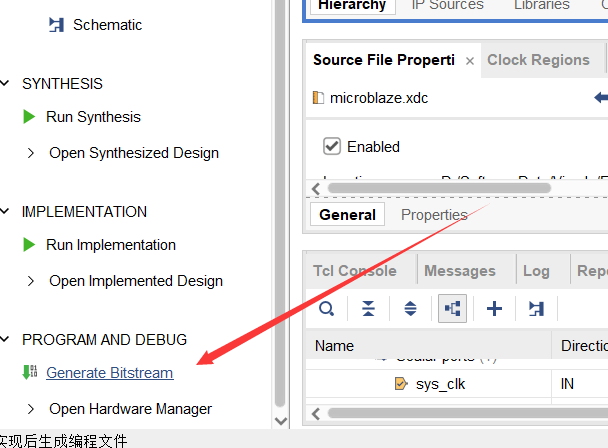Uncheck the Enabled checkbox
608x448 pixels.
(332, 147)
